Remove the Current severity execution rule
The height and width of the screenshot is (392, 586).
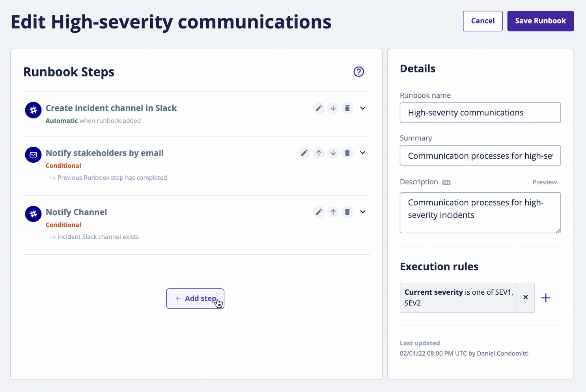(x=526, y=297)
